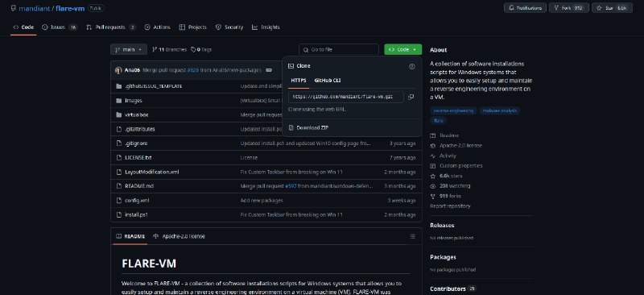Collapse the green Code dropdown

[x=403, y=49]
